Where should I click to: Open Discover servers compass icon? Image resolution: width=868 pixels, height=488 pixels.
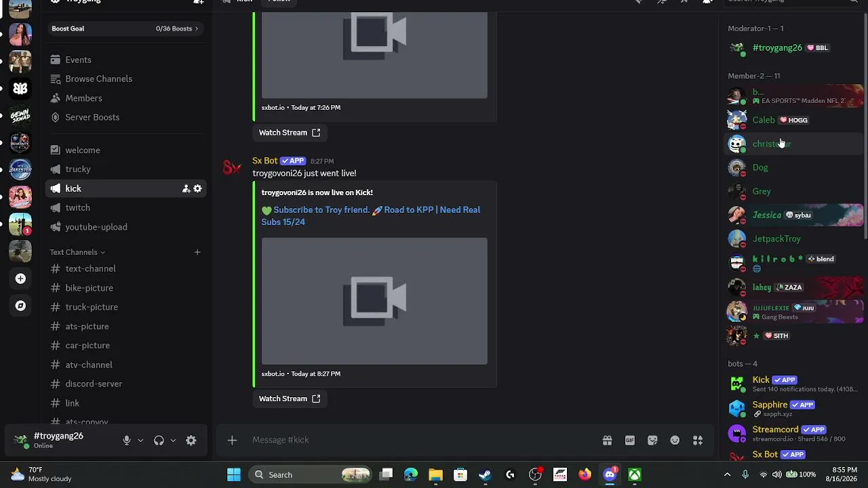click(x=20, y=306)
